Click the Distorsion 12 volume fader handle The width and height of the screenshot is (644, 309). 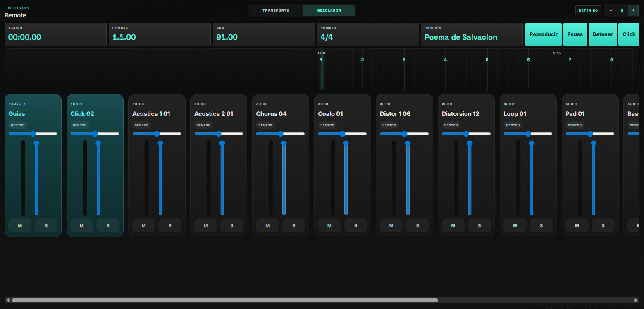(470, 143)
